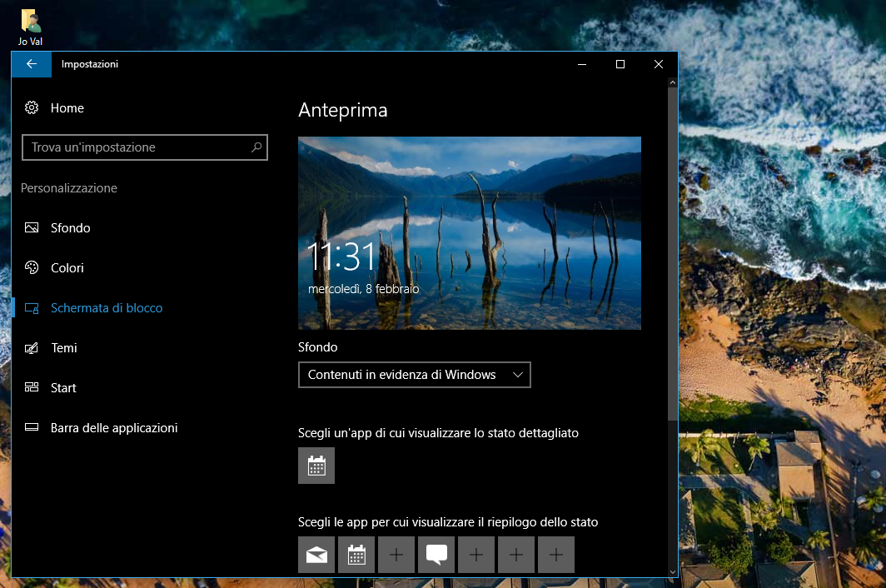Screen dimensions: 886x588
Task: Click the search magnifier icon
Action: coord(256,147)
